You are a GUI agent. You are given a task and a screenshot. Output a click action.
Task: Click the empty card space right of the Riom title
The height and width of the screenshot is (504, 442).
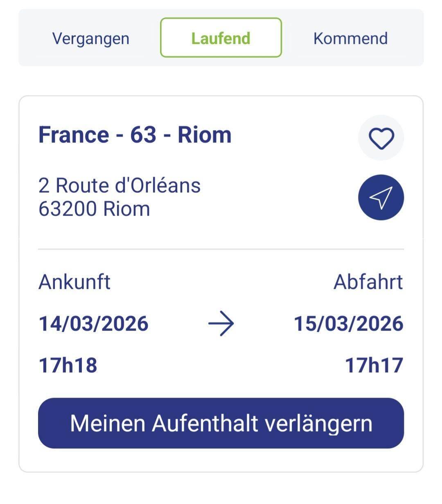[x=295, y=135]
